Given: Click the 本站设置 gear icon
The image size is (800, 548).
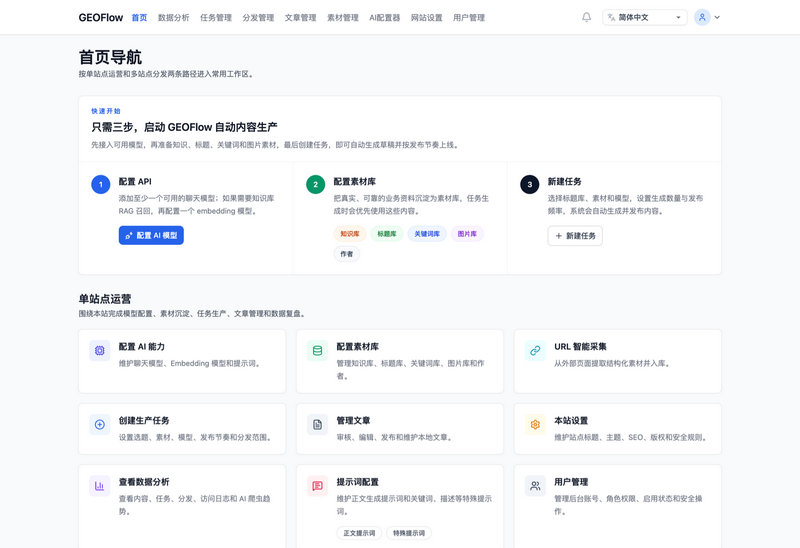Looking at the screenshot, I should tap(535, 425).
